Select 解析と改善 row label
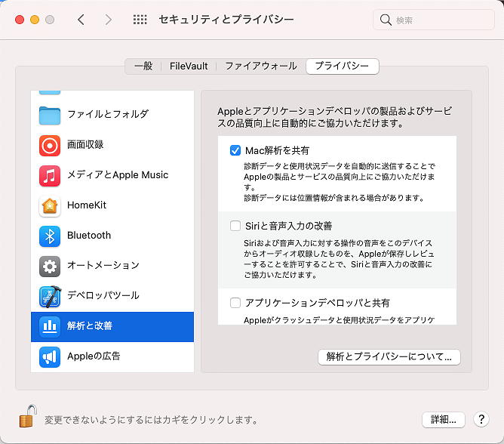Image resolution: width=504 pixels, height=444 pixels. (x=90, y=325)
